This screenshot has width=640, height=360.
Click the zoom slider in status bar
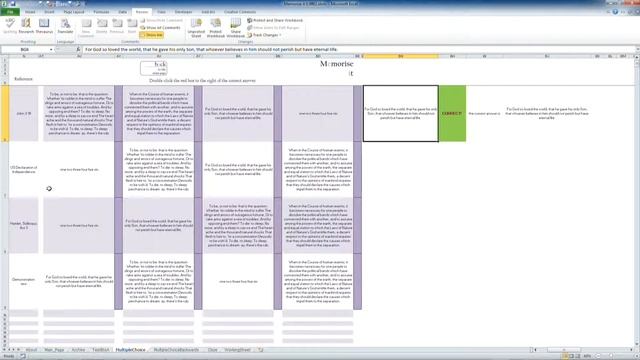point(612,356)
